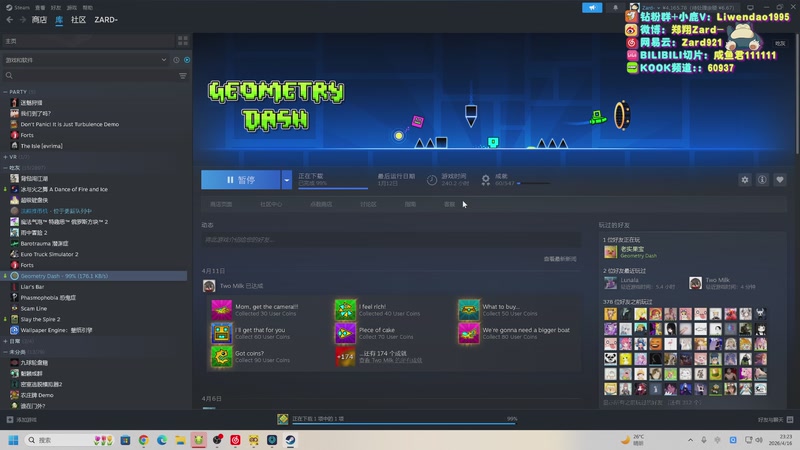The image size is (800, 450).
Task: Select Liar's Bar in the library
Action: [32, 287]
